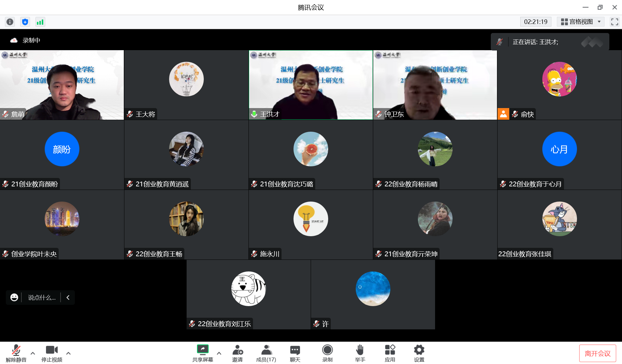Expand video options arrow beside 停止视频
Image resolution: width=622 pixels, height=364 pixels.
(68, 353)
